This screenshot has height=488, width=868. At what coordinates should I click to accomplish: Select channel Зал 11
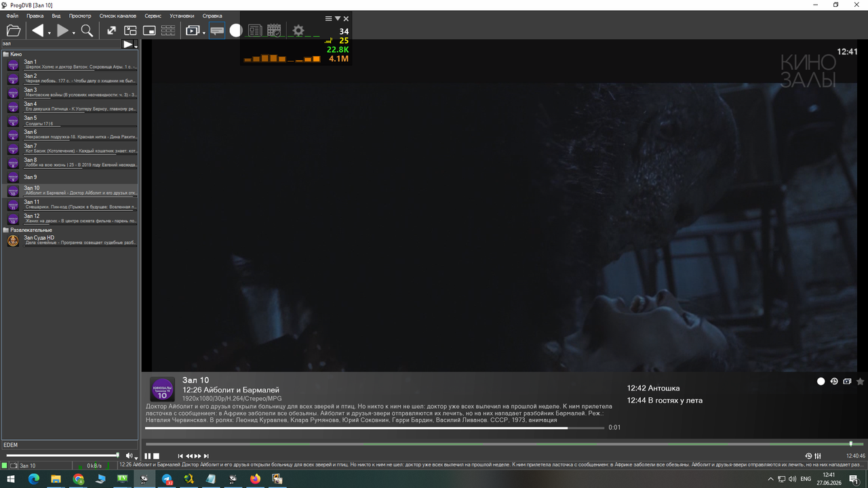point(71,205)
